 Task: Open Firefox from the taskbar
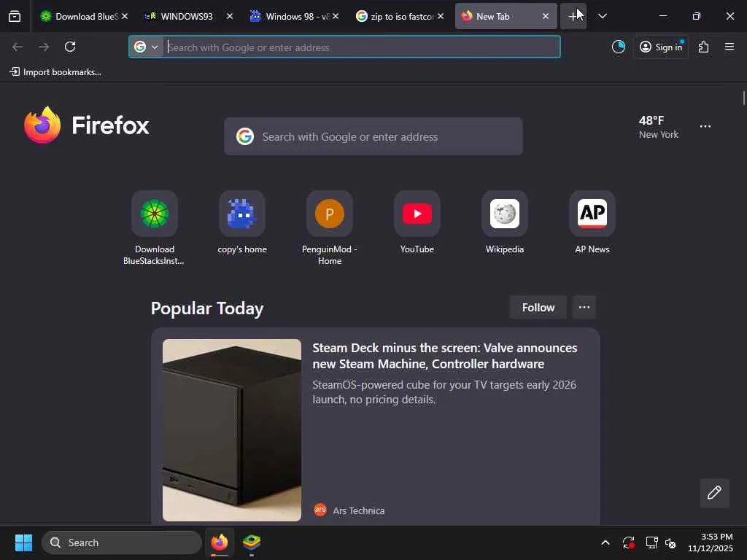pos(220,542)
